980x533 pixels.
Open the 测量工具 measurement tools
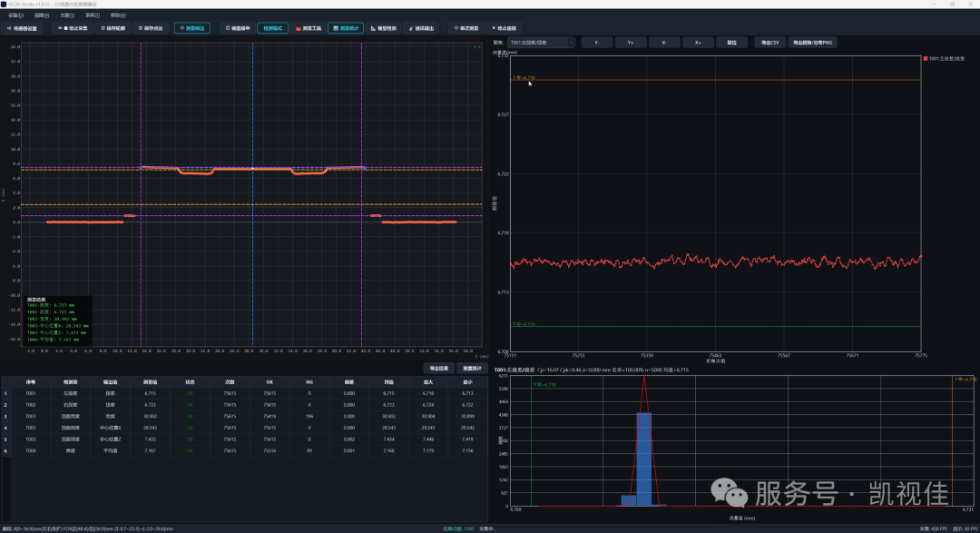point(309,28)
